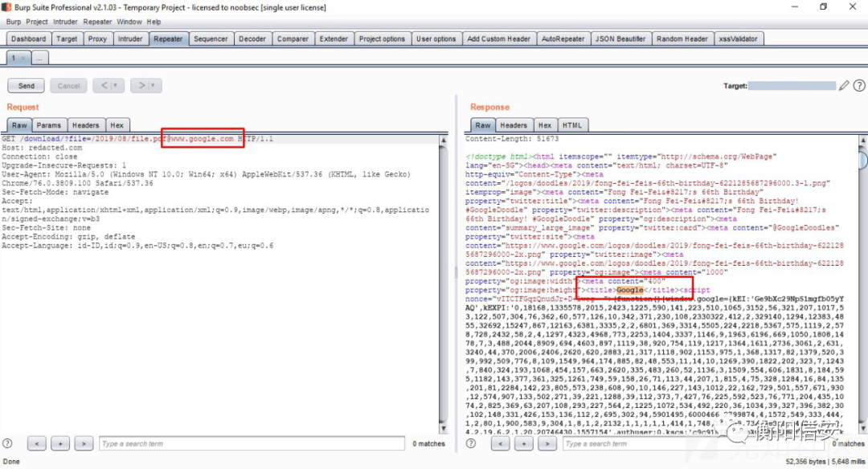
Task: Open the Project menu
Action: tap(36, 22)
